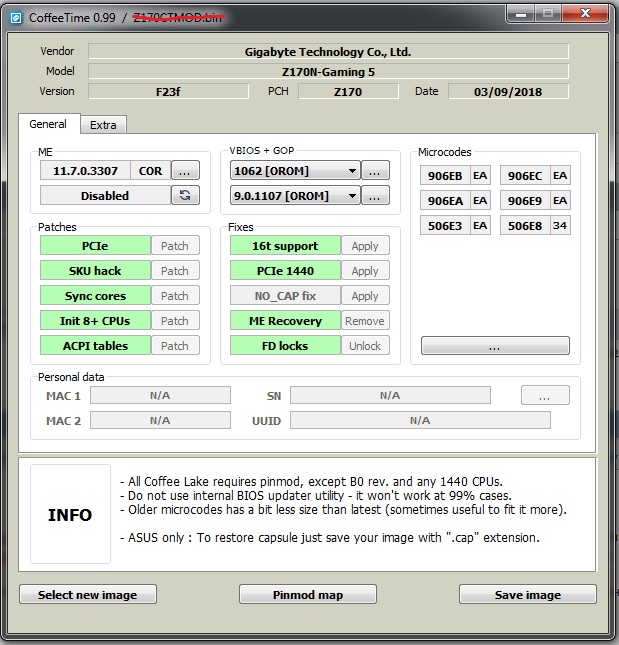Open the VBIOS 1062 [OROM] dropdown
The height and width of the screenshot is (645, 619).
tap(295, 170)
